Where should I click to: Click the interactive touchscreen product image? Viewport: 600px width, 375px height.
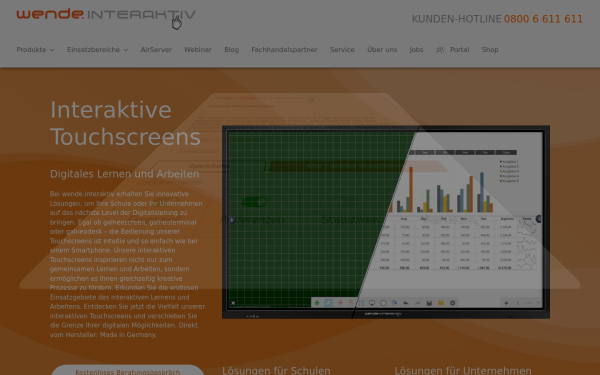click(386, 222)
